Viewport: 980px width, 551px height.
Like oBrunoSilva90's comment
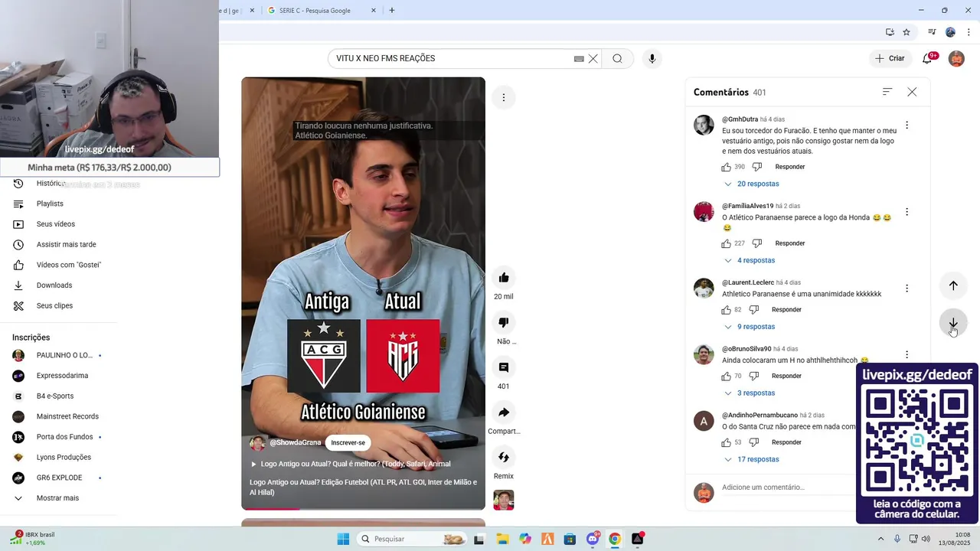726,376
